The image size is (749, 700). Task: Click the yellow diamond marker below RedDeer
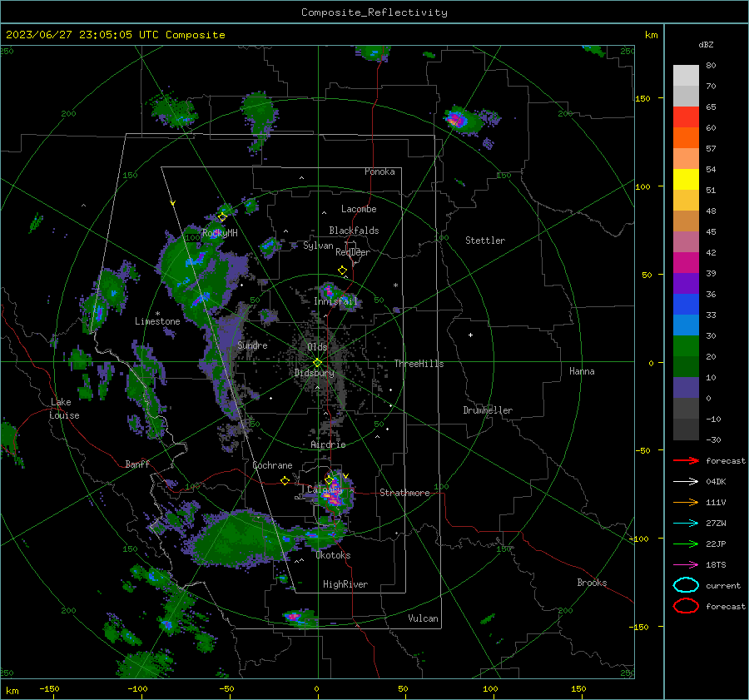(x=342, y=271)
